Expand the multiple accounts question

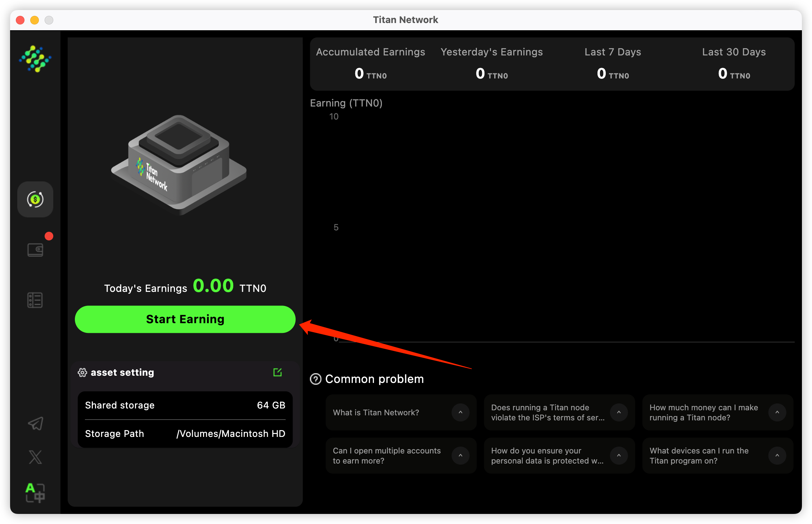(x=460, y=456)
